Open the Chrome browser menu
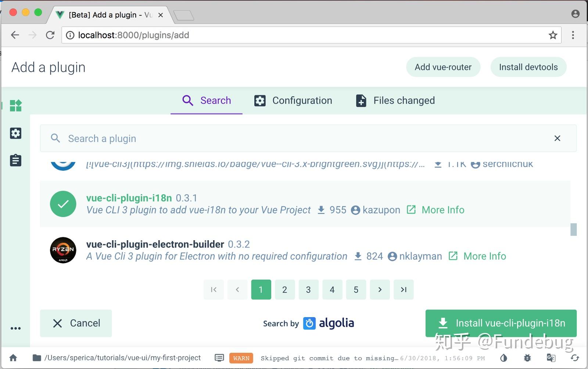Viewport: 588px width, 369px height. 573,35
